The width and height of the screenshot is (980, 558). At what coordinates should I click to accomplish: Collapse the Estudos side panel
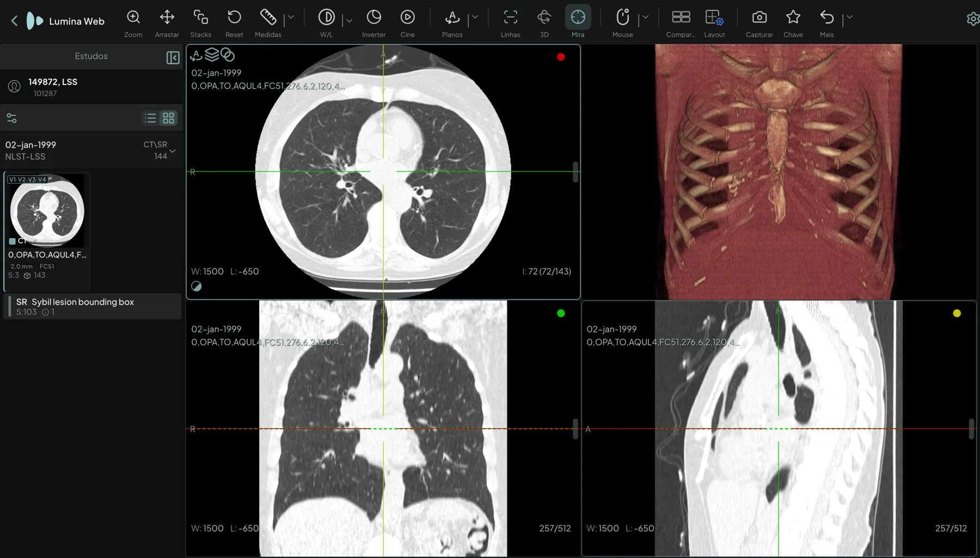click(x=173, y=58)
